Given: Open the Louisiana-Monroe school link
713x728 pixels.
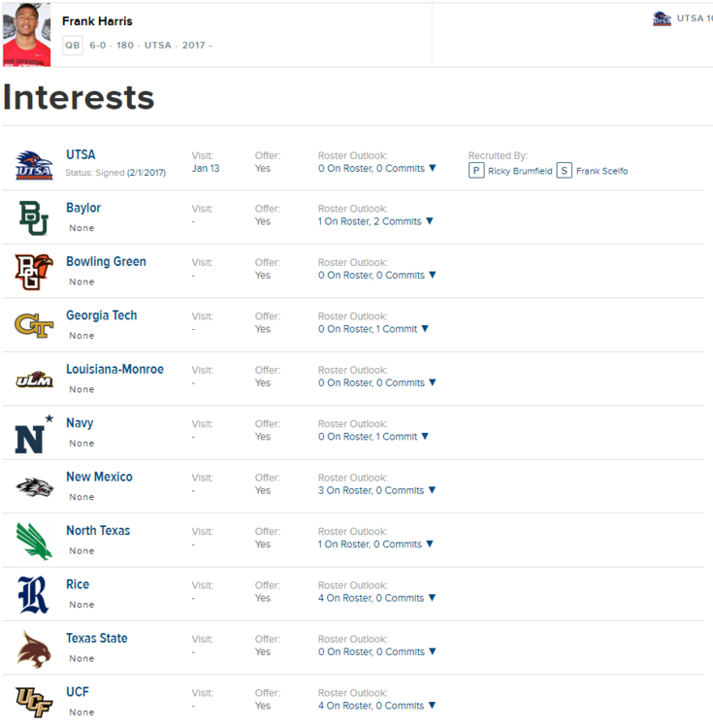Looking at the screenshot, I should 114,370.
